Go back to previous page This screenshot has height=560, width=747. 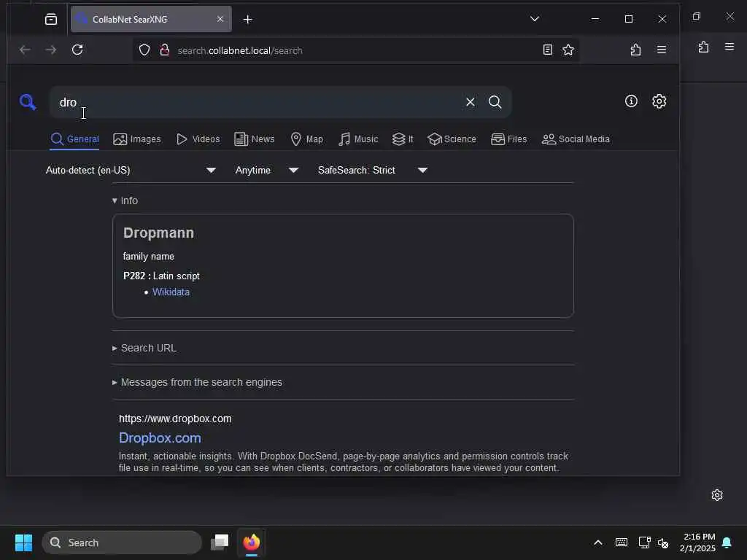tap(25, 50)
